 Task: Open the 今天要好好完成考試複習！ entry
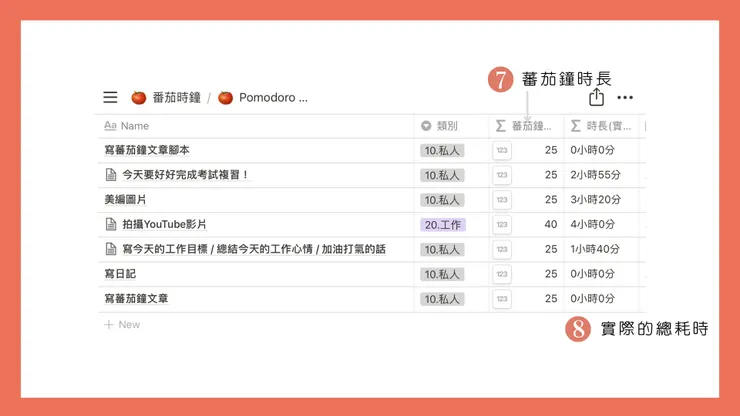186,175
